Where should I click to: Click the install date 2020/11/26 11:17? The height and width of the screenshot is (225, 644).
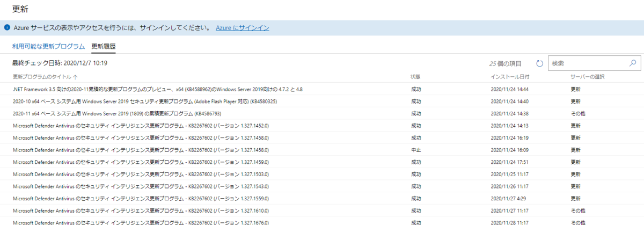coord(510,186)
